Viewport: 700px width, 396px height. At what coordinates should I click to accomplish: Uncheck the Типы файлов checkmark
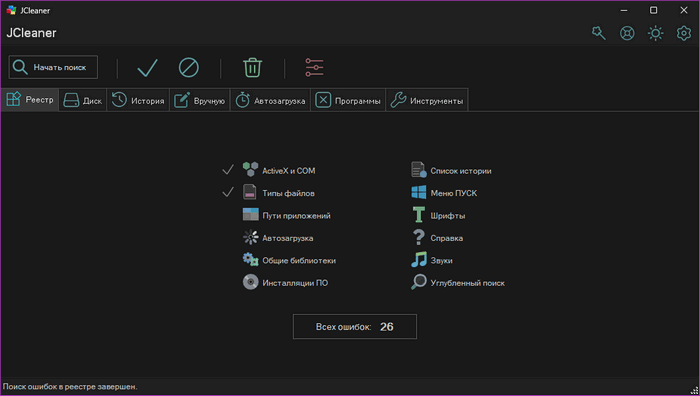click(228, 192)
